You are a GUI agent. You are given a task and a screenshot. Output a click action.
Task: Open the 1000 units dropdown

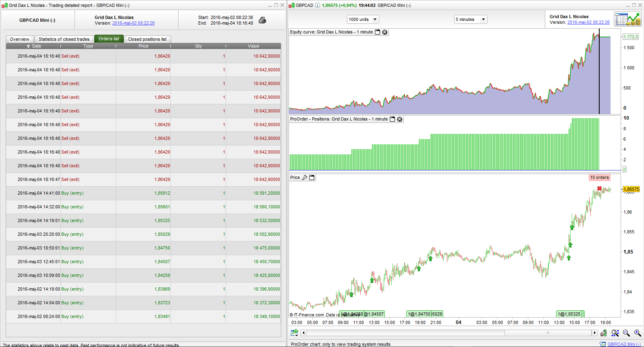(x=363, y=19)
